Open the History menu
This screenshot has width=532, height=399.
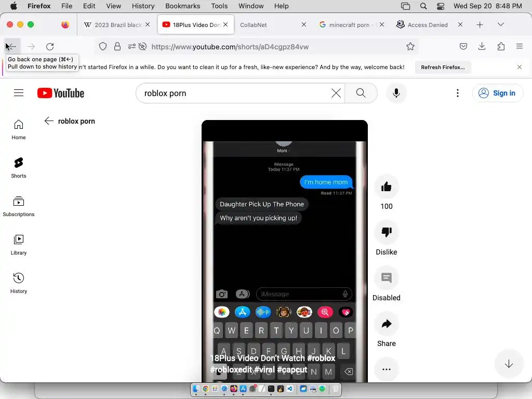pos(143,6)
